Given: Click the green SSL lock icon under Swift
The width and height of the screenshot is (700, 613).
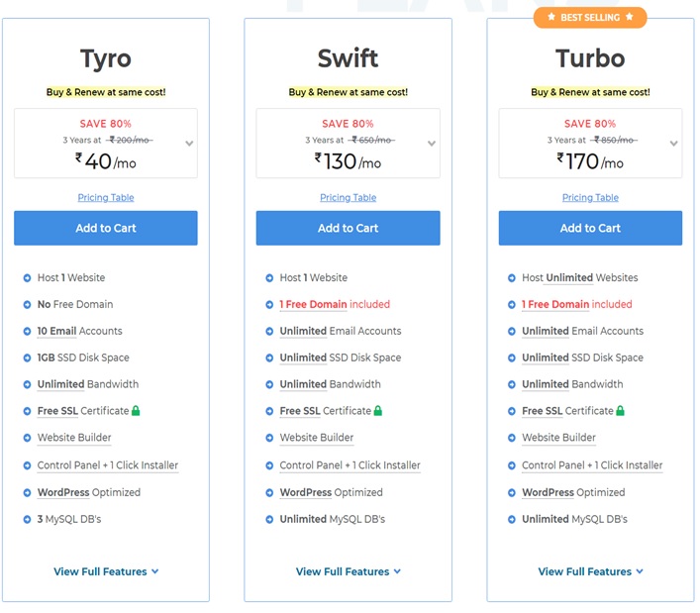Looking at the screenshot, I should tap(377, 410).
